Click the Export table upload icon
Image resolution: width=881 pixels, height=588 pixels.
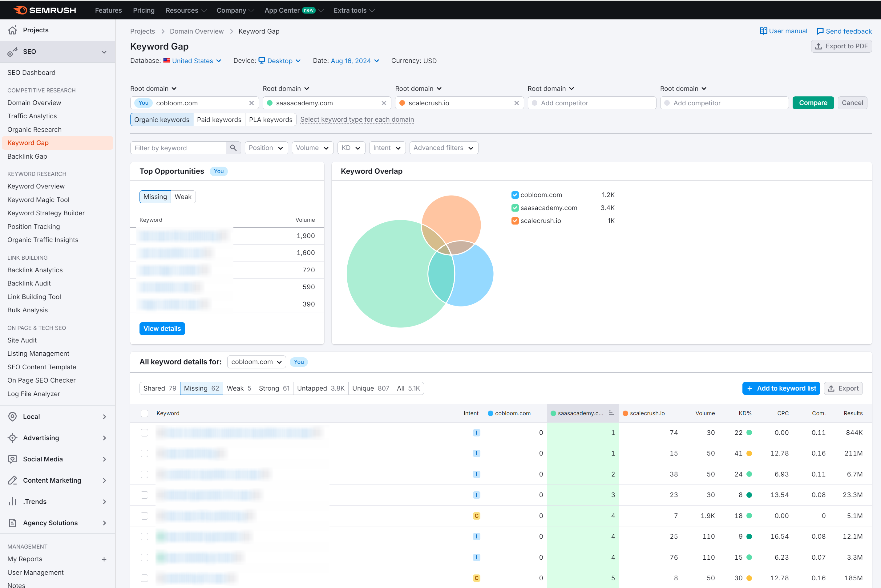[831, 388]
